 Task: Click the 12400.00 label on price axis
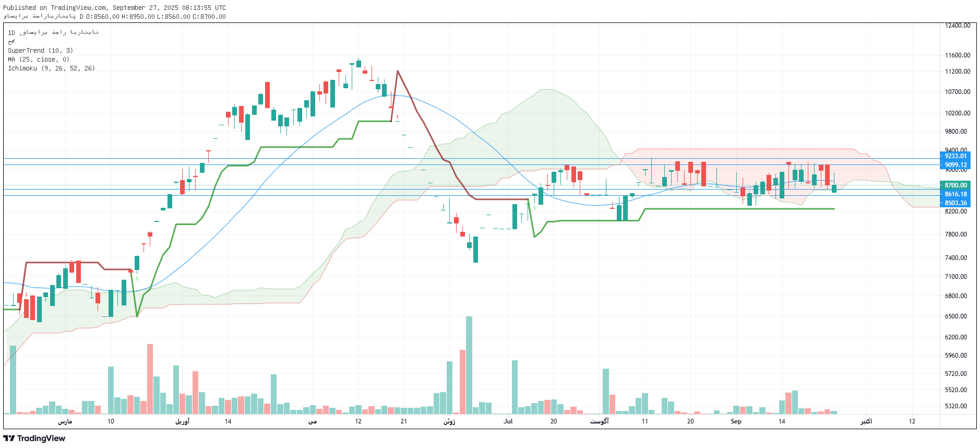click(x=958, y=26)
